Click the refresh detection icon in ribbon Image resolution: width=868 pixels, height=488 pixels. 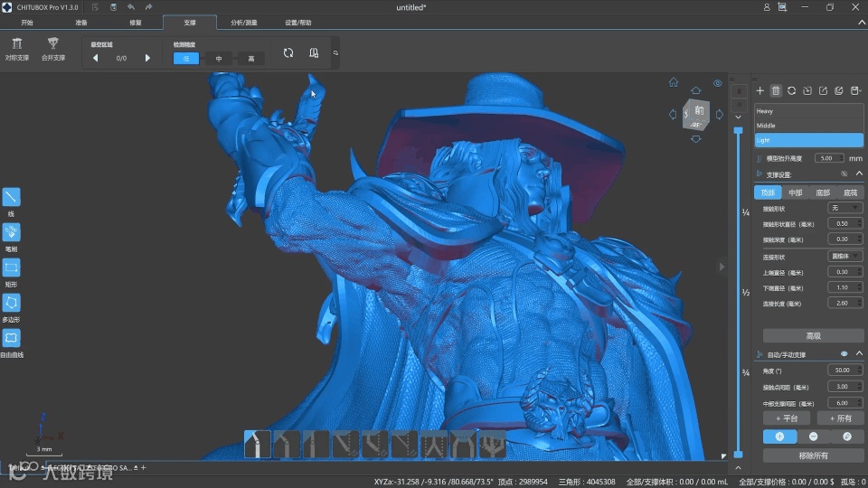click(x=288, y=53)
